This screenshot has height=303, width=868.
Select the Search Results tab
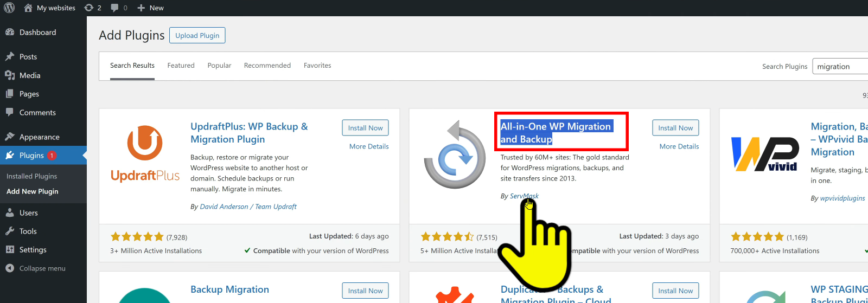point(132,65)
